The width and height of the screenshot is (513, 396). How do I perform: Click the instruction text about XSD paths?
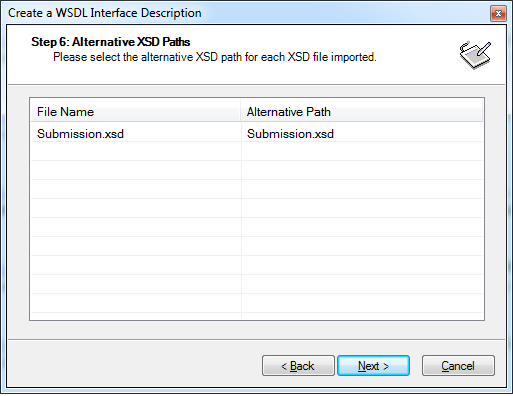pyautogui.click(x=215, y=57)
